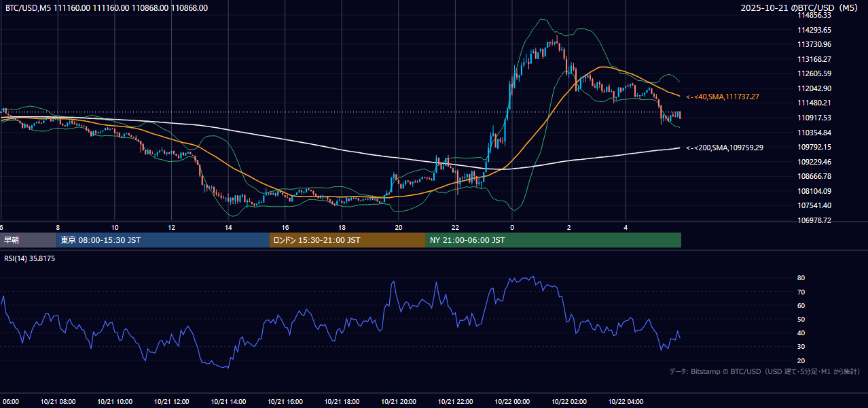Click hour tick 12 on main chart axis

tap(171, 227)
